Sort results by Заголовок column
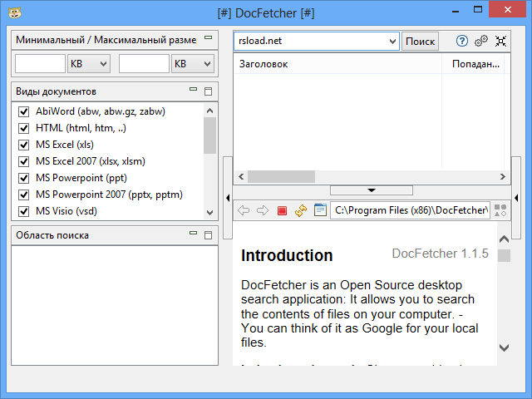532x399 pixels. tap(338, 64)
